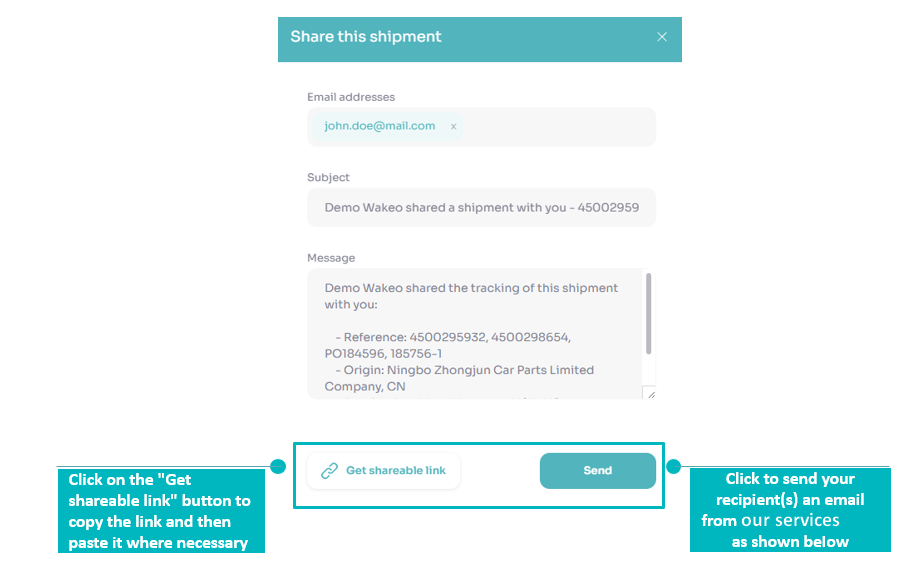This screenshot has width=910, height=578.
Task: Click into the Subject input field
Action: (x=481, y=208)
